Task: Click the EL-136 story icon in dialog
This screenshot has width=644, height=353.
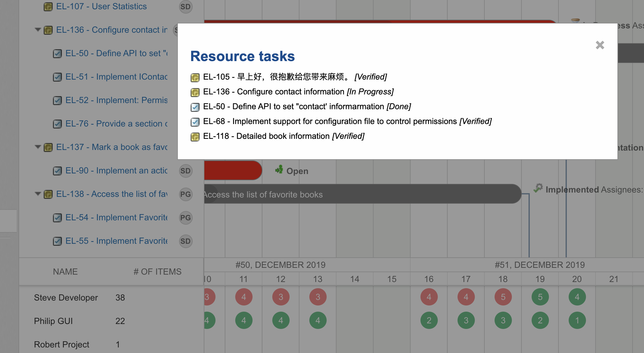Action: click(x=195, y=92)
